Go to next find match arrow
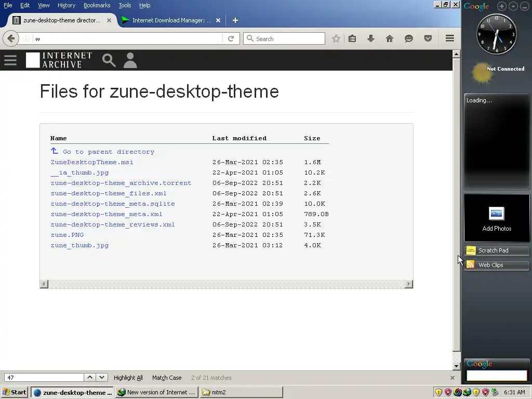The width and height of the screenshot is (532, 399). [101, 377]
